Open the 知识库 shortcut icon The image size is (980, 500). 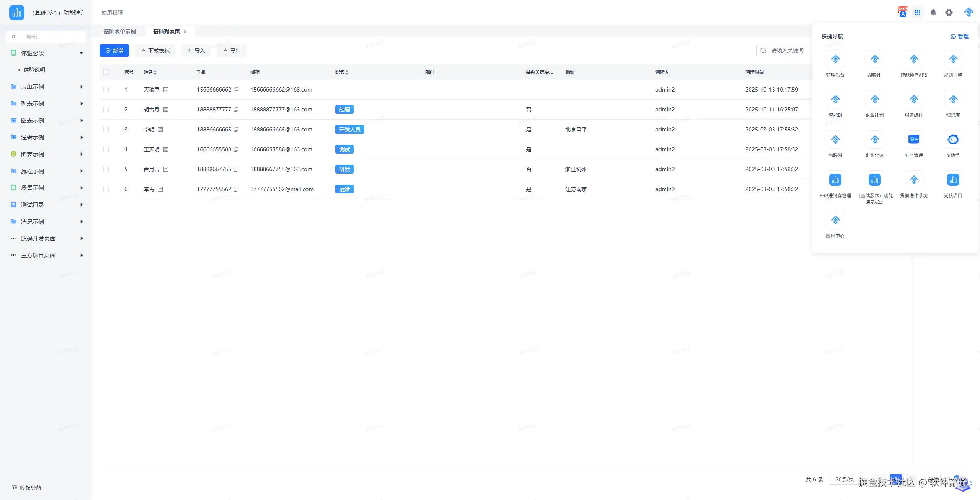pos(953,100)
